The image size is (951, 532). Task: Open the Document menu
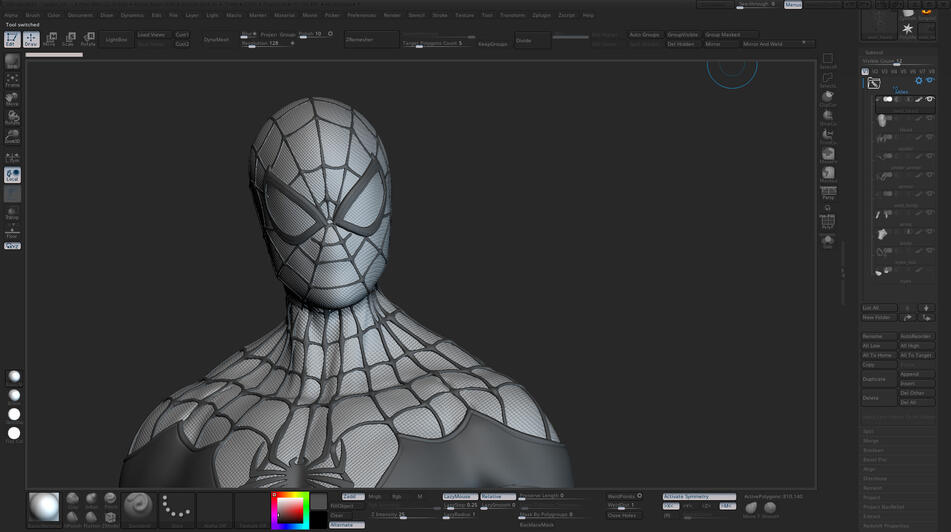(80, 15)
